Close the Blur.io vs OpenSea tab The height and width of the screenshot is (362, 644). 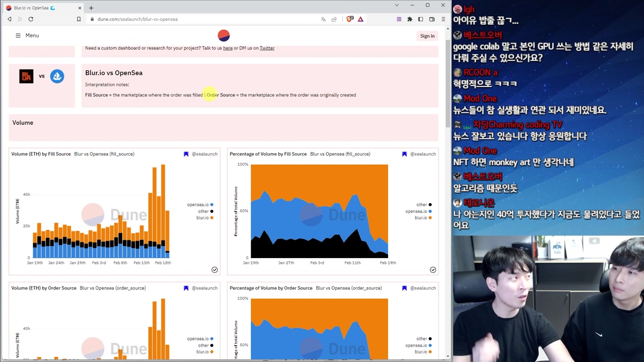click(80, 8)
